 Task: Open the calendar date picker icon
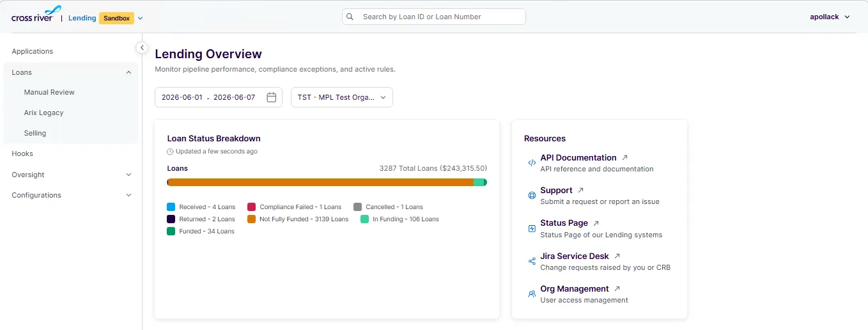[x=271, y=97]
